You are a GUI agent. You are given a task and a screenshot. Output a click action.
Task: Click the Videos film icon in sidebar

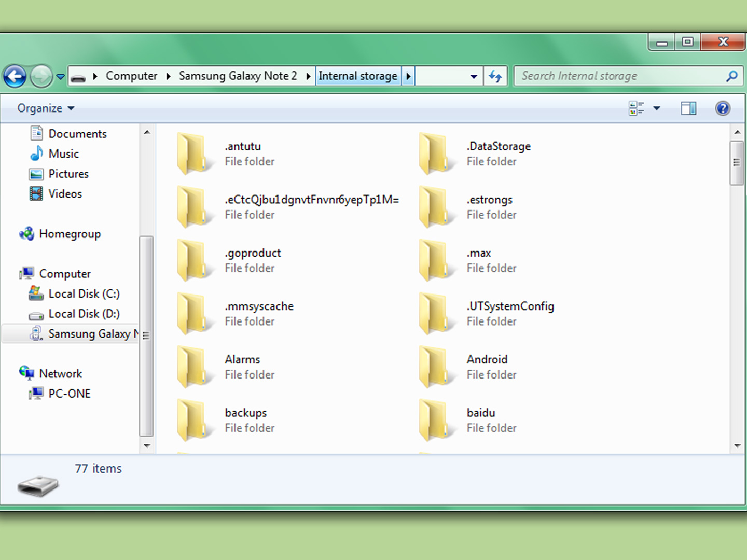(x=36, y=194)
